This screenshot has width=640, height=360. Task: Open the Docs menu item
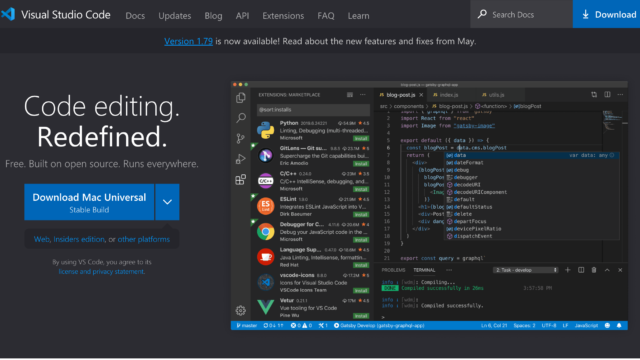pos(135,16)
